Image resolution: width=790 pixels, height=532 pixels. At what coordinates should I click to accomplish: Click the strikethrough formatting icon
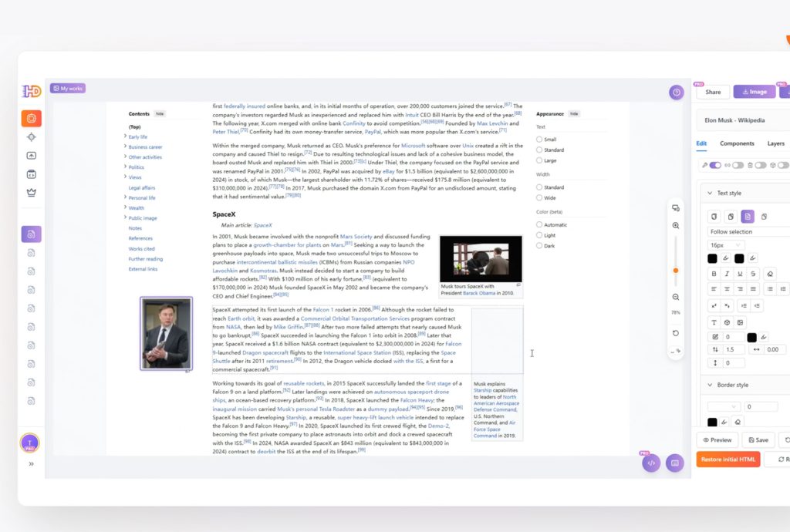753,274
